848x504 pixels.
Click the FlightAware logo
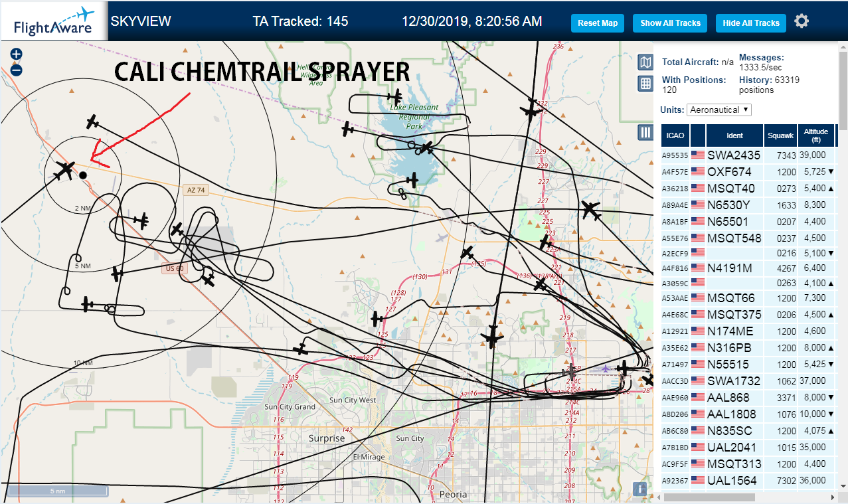pos(54,21)
